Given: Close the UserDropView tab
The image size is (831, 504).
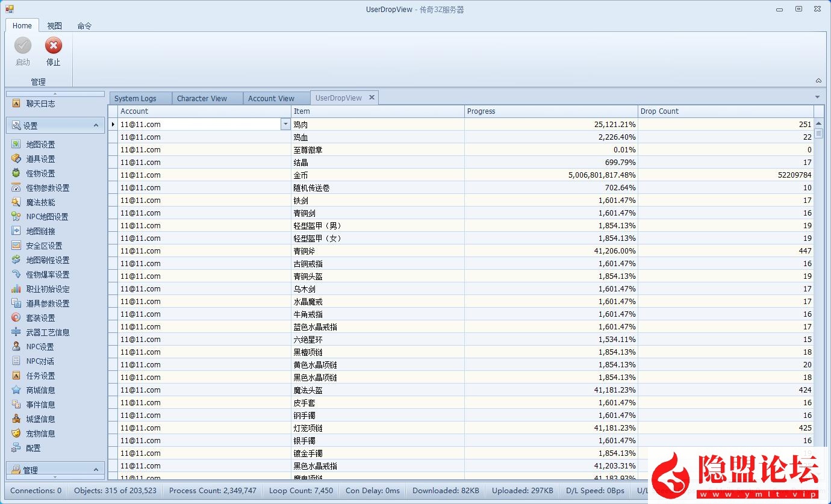Looking at the screenshot, I should [372, 98].
